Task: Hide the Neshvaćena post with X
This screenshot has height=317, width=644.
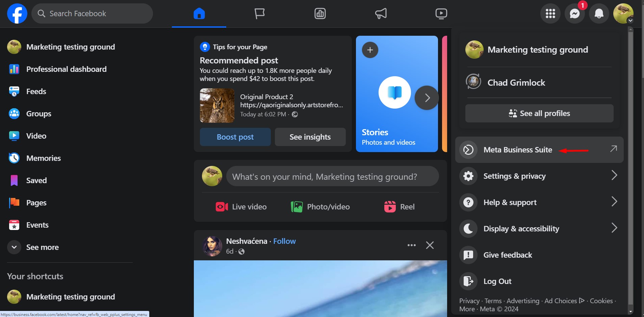Action: (430, 245)
